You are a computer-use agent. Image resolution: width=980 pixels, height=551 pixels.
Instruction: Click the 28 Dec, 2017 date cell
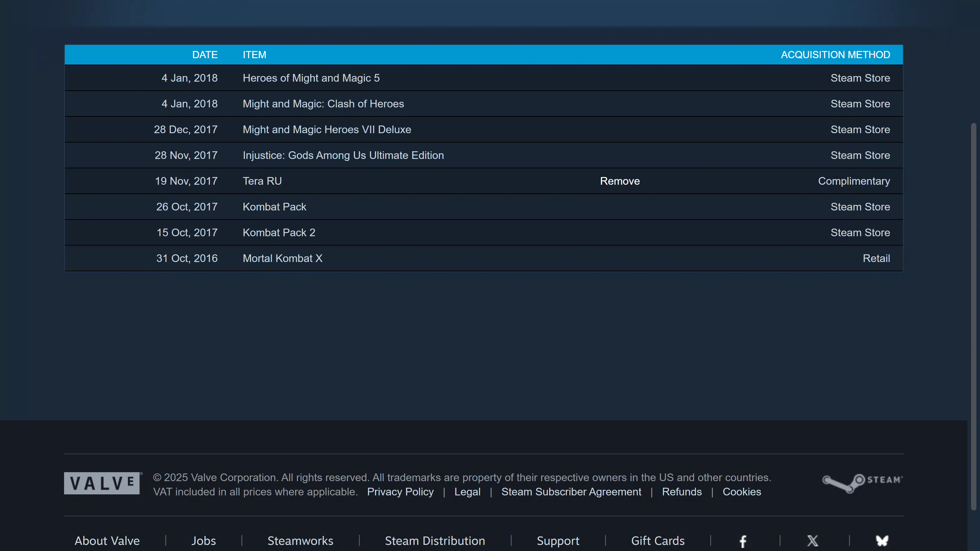click(186, 130)
